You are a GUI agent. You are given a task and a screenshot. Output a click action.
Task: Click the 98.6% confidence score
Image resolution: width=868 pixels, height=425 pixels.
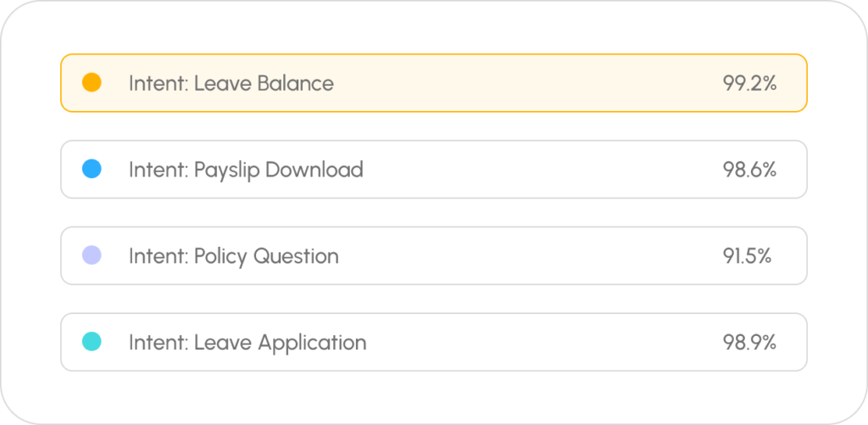[749, 170]
